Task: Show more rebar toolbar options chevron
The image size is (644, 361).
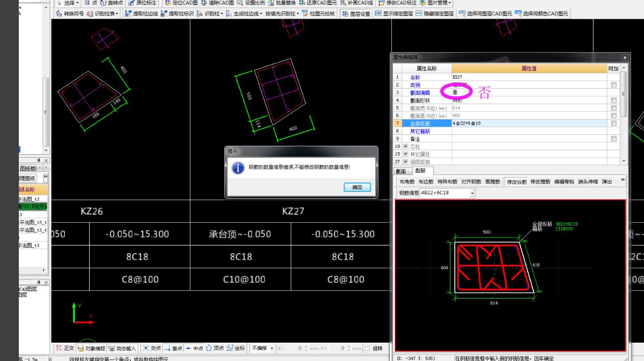Action: 623,180
